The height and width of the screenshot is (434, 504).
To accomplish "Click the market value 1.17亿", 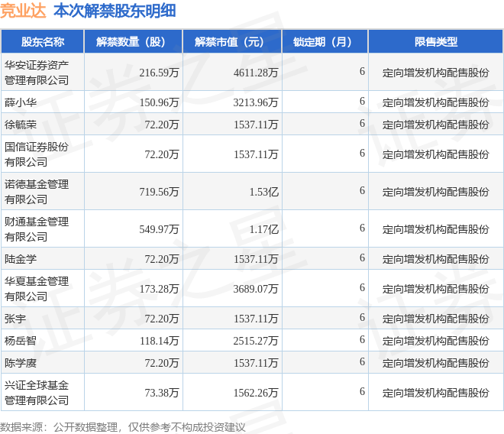I will coord(264,229).
